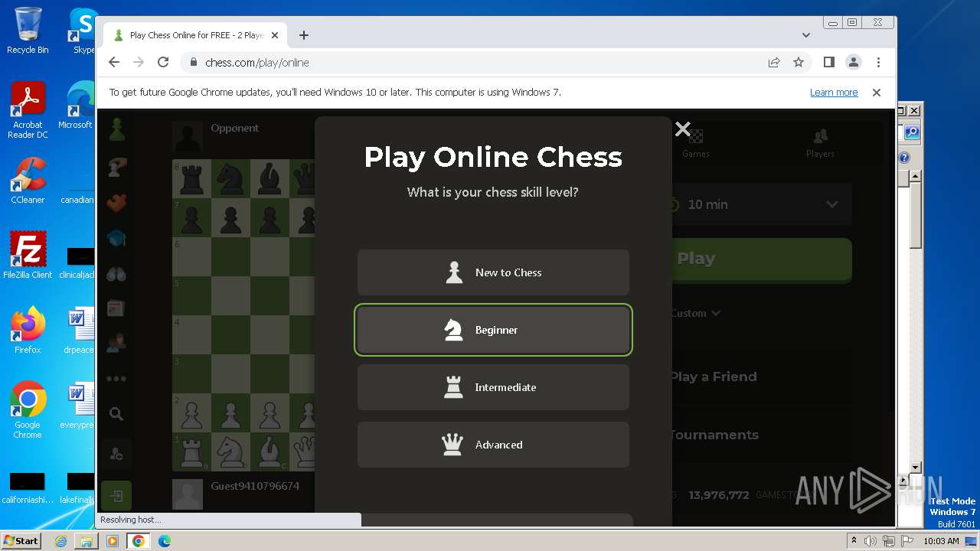Open the Puzzles sidebar icon

click(x=116, y=203)
